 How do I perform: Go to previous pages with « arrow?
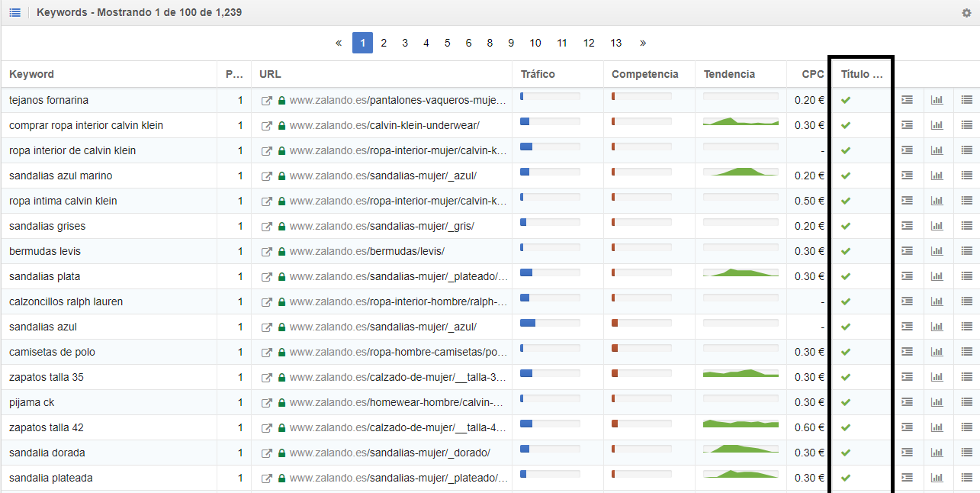[x=339, y=43]
